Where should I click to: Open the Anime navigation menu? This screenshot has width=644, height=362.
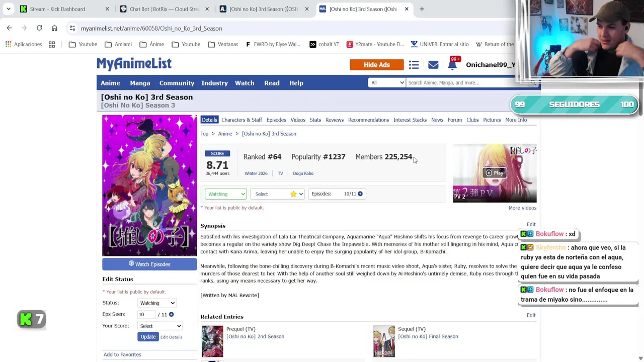tap(110, 83)
